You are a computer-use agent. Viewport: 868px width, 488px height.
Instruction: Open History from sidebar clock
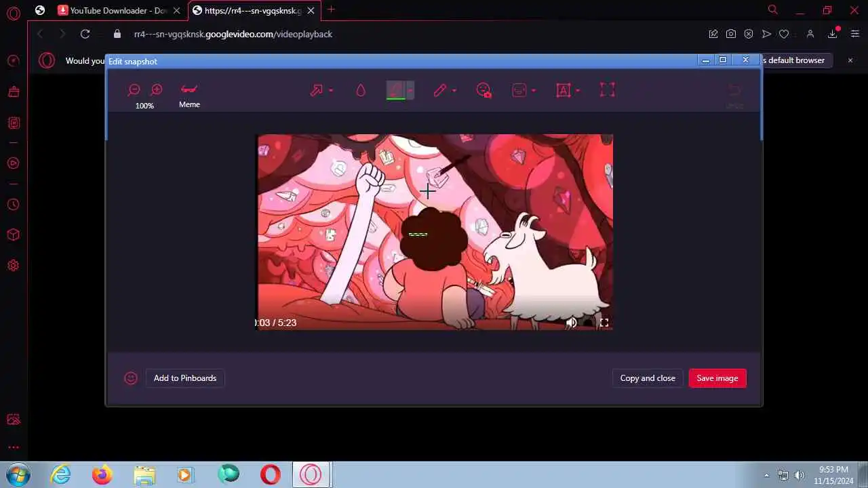[x=13, y=205]
